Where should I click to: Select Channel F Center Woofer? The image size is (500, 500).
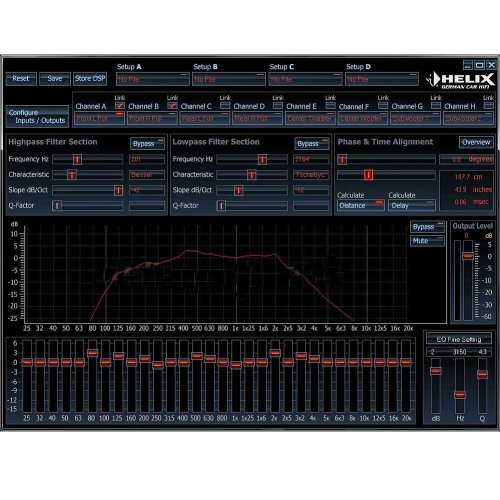click(363, 119)
